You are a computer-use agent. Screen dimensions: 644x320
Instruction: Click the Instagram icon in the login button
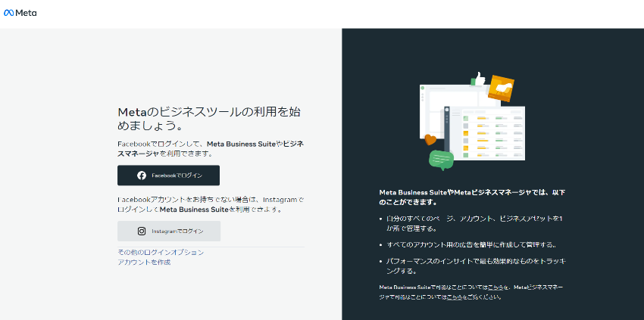(x=142, y=231)
